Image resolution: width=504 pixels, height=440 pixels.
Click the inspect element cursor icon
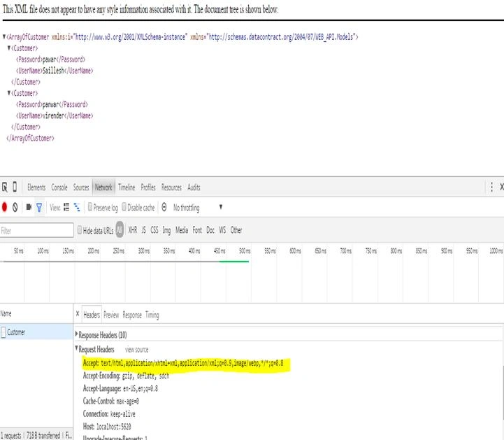[x=4, y=187]
